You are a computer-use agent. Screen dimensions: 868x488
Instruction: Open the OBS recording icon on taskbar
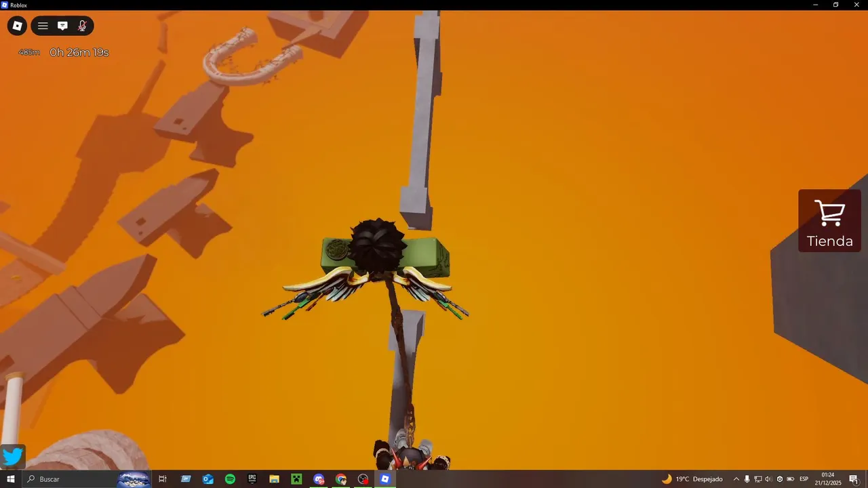coord(363,479)
